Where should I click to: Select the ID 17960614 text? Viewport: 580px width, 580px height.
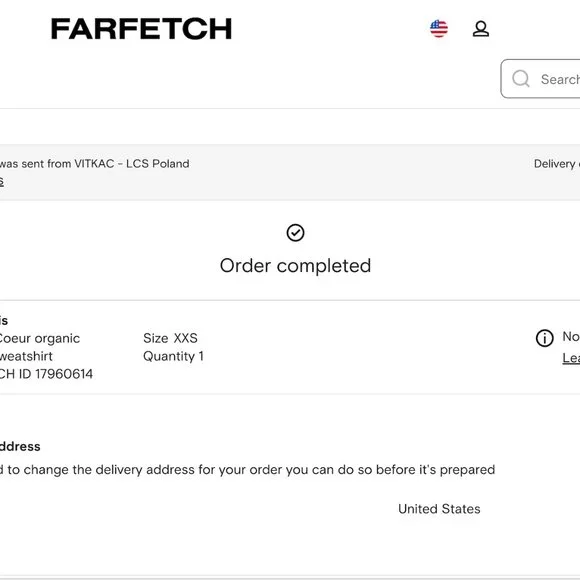(x=55, y=374)
